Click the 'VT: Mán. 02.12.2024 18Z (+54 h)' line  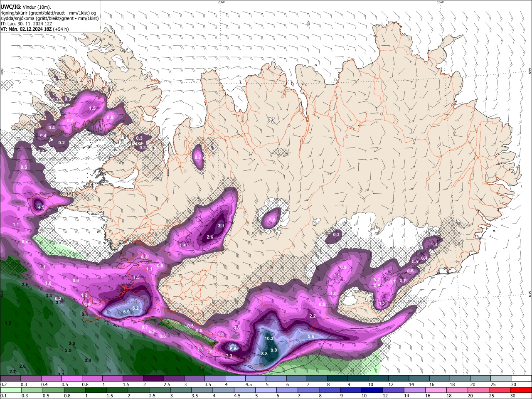click(34, 29)
